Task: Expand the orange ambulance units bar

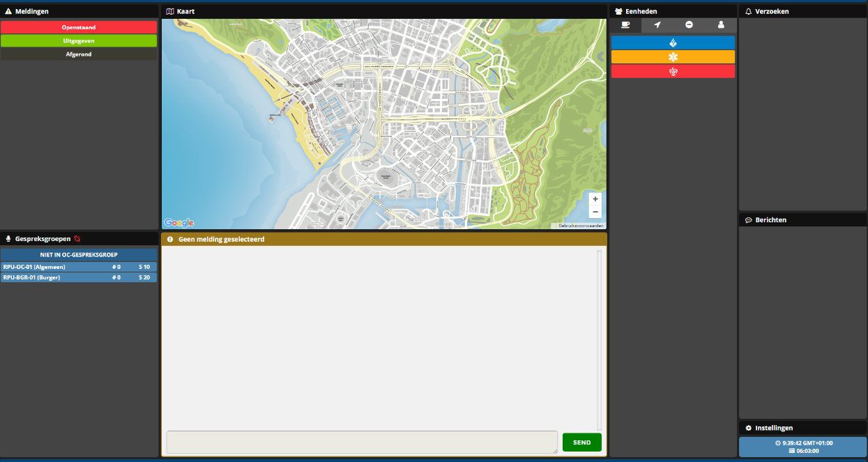Action: point(673,57)
